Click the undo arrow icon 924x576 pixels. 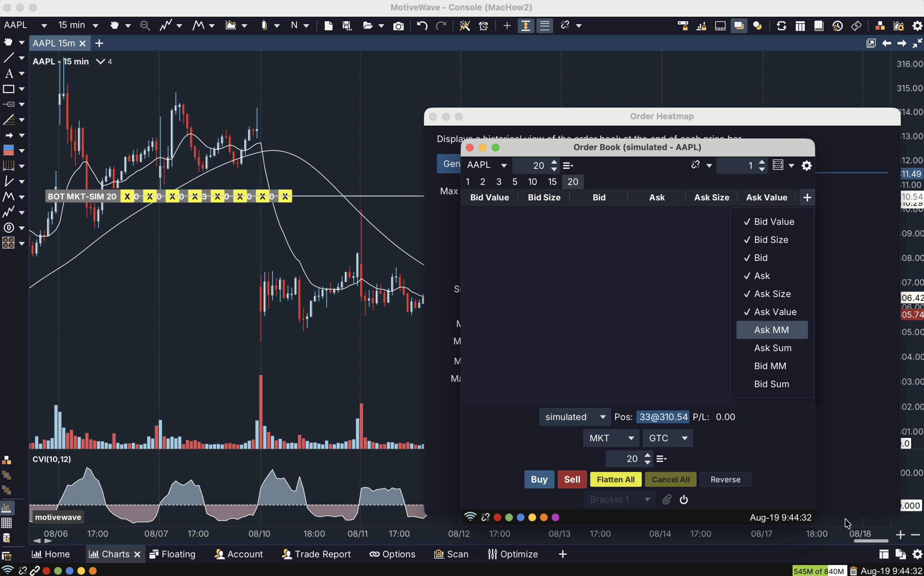(x=422, y=26)
